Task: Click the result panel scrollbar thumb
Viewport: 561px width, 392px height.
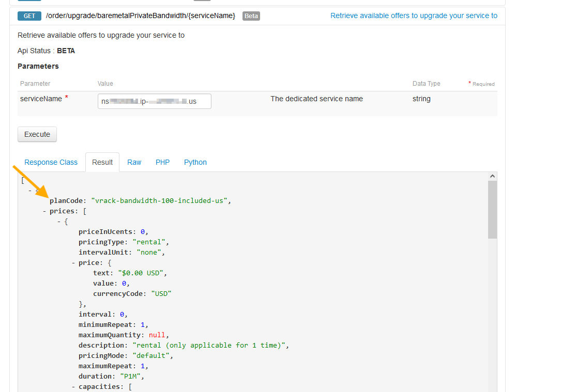Action: click(492, 209)
